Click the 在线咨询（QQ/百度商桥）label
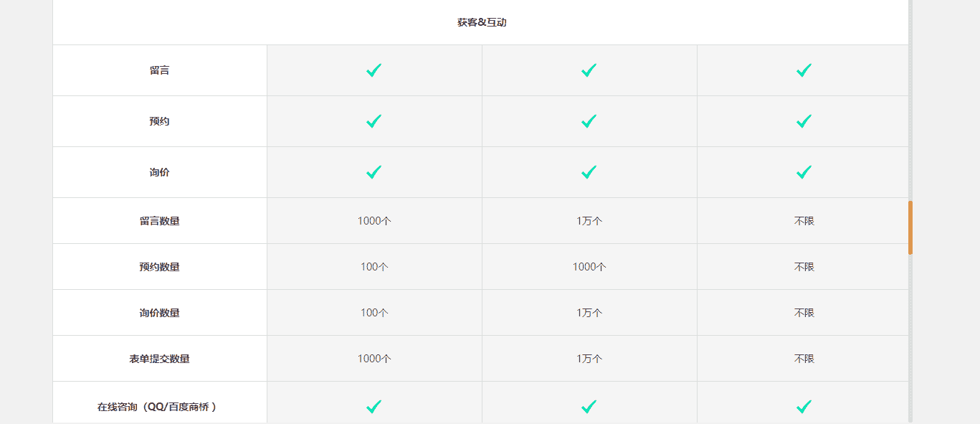 click(x=157, y=407)
